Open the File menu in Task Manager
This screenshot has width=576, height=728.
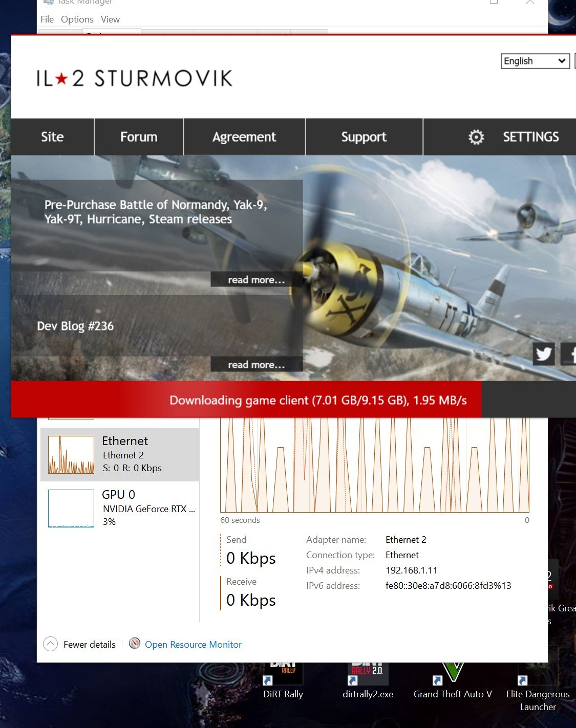click(x=47, y=19)
